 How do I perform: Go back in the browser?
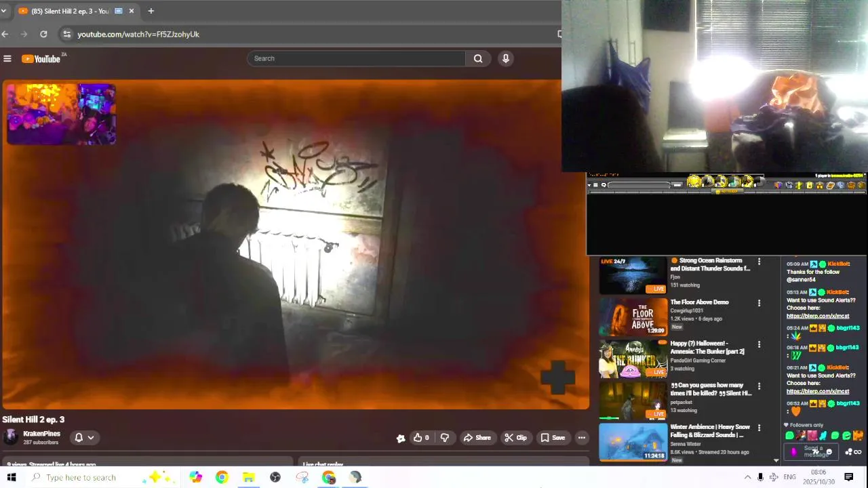(x=5, y=34)
